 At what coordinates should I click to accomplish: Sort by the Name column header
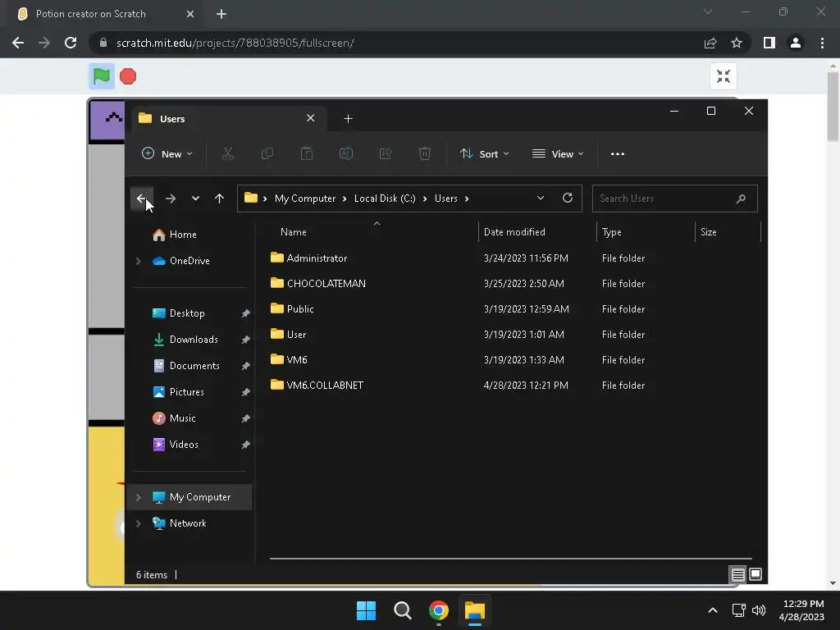tap(293, 232)
